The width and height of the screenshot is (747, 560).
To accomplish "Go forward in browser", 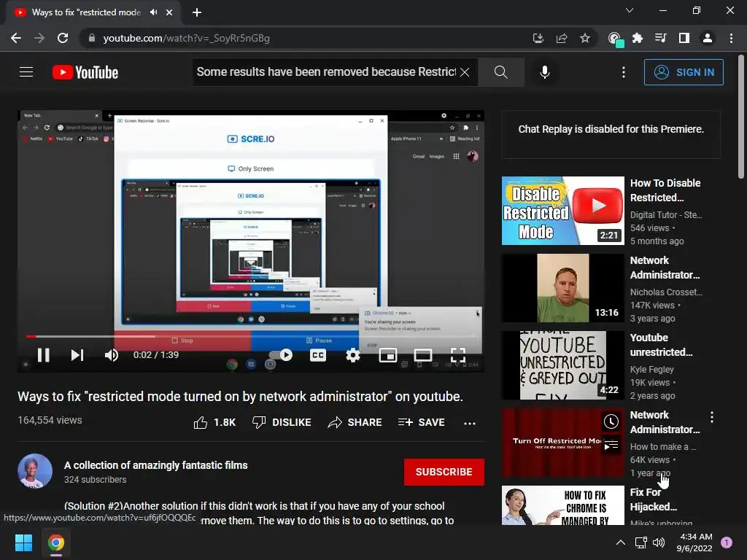I will point(39,38).
